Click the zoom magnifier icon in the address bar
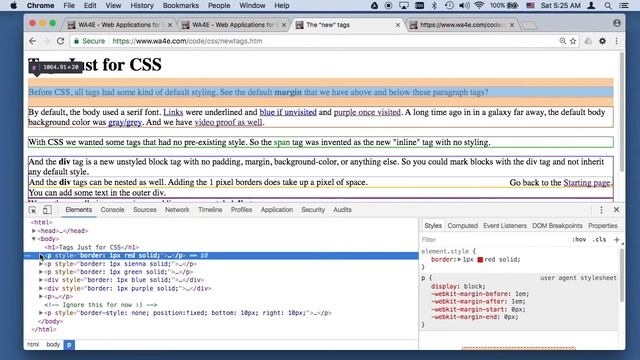 coord(562,41)
